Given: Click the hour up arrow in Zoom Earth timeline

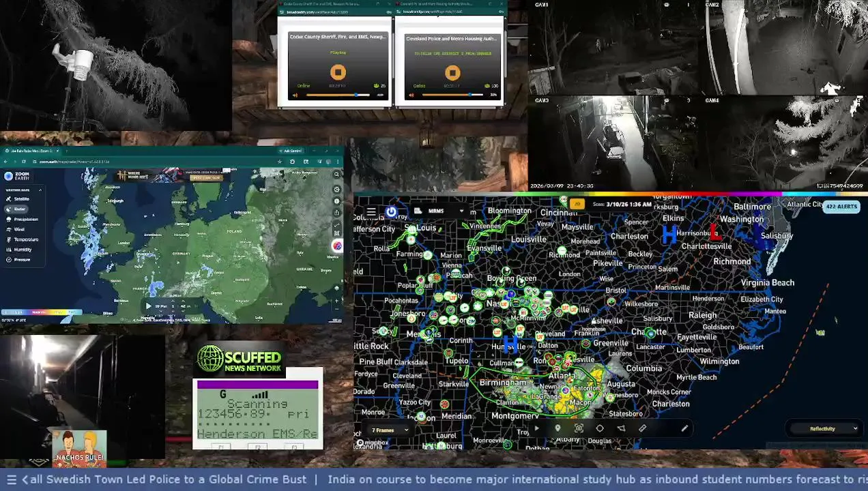Looking at the screenshot, I should (173, 301).
